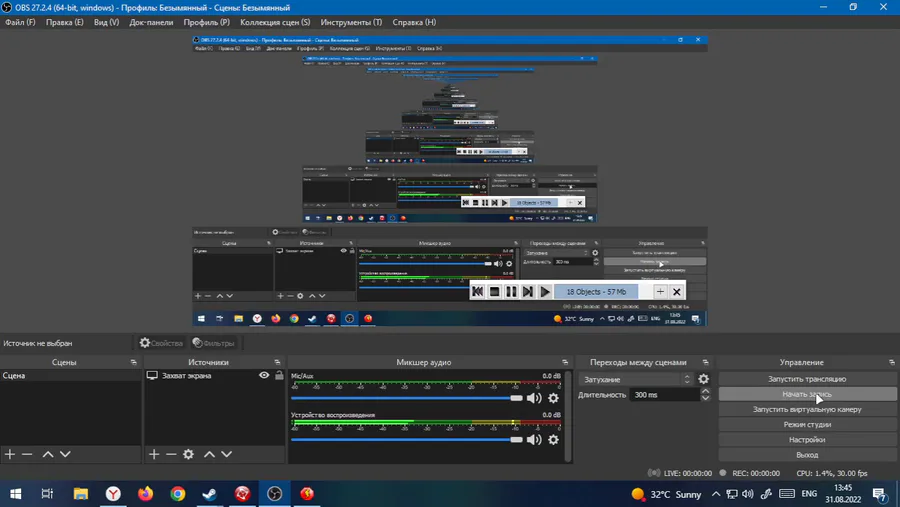This screenshot has width=900, height=507.
Task: Open source Свойства button
Action: coord(161,343)
